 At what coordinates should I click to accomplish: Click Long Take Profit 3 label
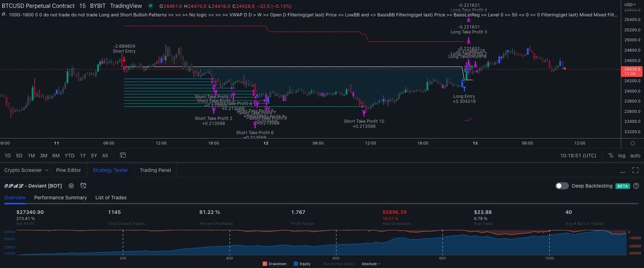469,32
